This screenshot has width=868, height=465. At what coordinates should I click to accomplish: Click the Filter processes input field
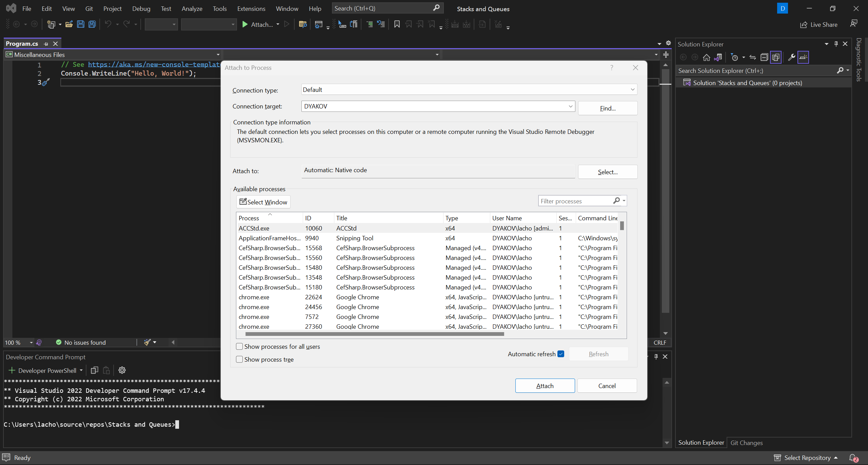[576, 201]
